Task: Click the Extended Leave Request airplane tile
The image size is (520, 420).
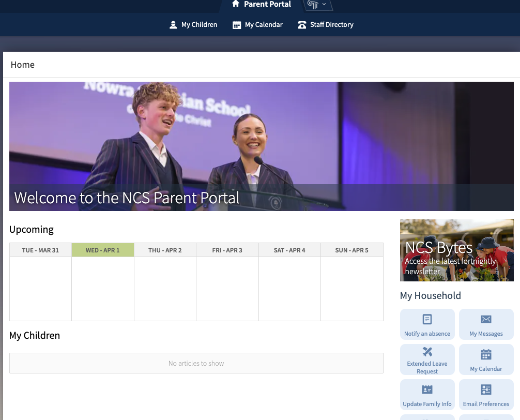Action: 427,359
